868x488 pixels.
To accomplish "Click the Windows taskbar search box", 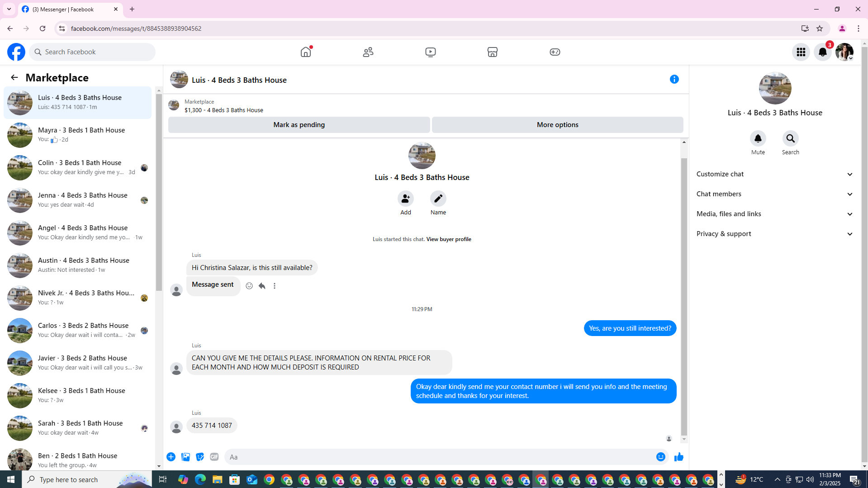I will [x=88, y=479].
